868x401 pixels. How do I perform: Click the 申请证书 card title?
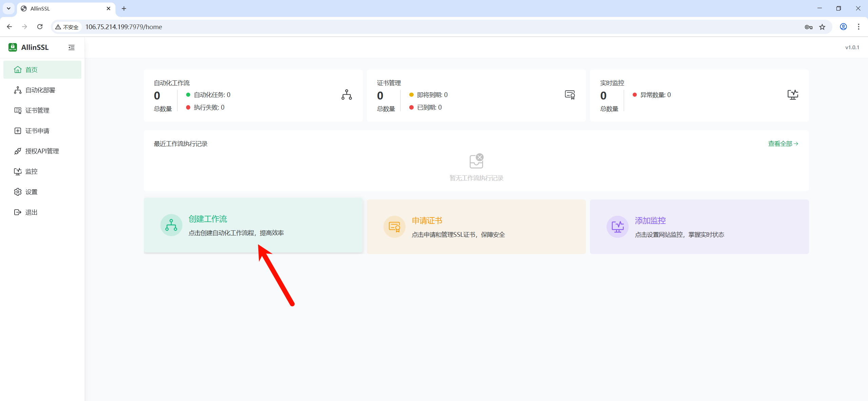[x=427, y=221]
